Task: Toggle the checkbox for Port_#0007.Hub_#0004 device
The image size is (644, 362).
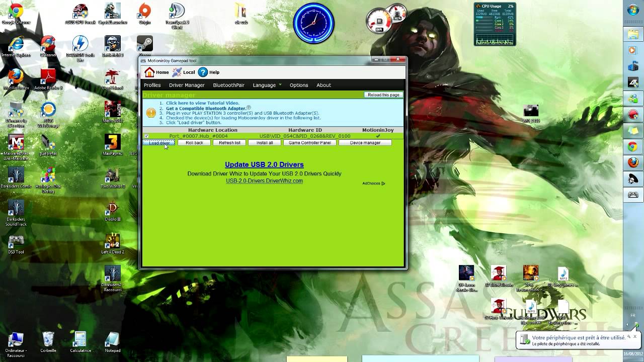Action: [x=146, y=136]
